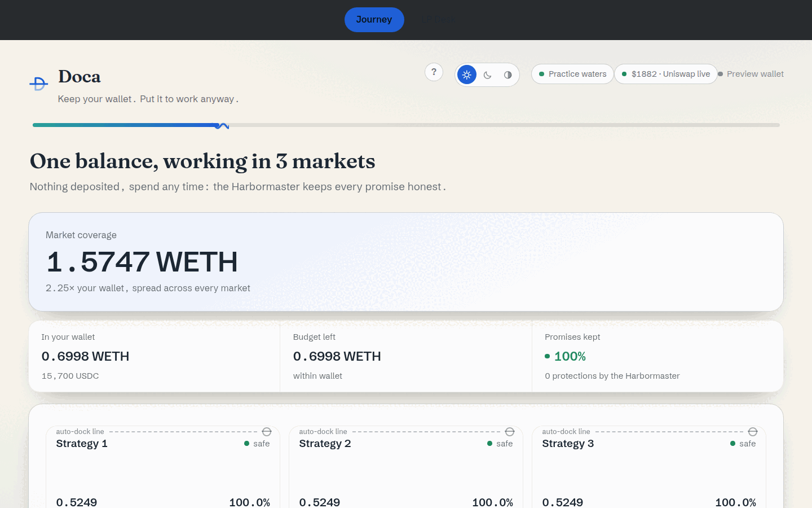Viewport: 812px width, 508px height.
Task: Click the Strategy 3 auto-dock line handle
Action: click(x=753, y=432)
